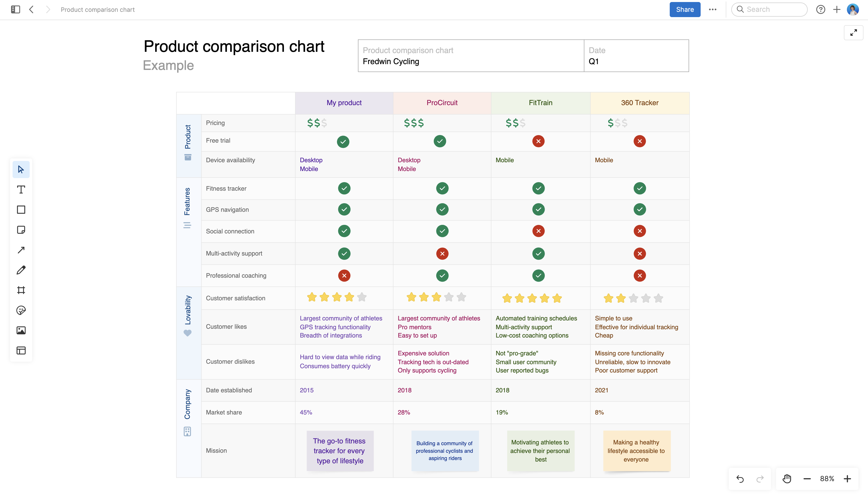Insert an image with image tool
This screenshot has width=868, height=500.
[21, 330]
